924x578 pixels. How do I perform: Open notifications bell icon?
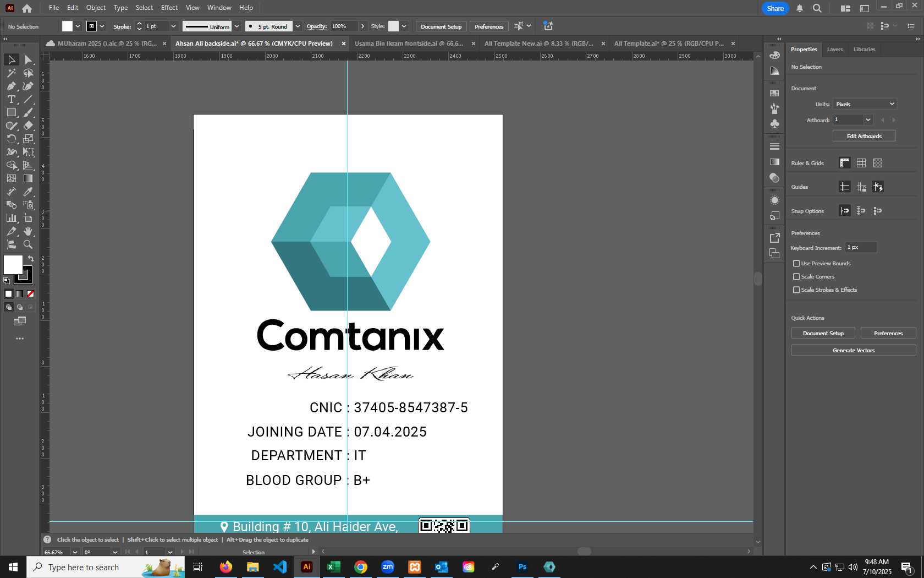[x=800, y=8]
